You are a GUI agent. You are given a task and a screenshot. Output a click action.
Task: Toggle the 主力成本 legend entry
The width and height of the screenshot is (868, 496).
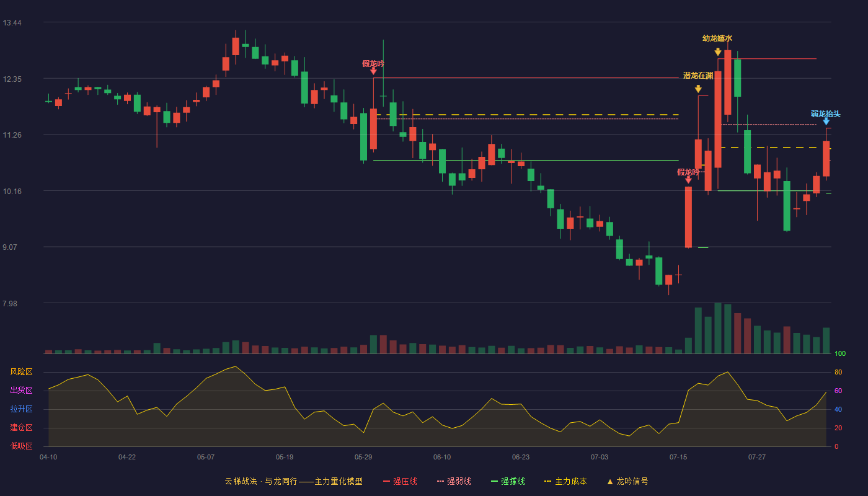[565, 482]
